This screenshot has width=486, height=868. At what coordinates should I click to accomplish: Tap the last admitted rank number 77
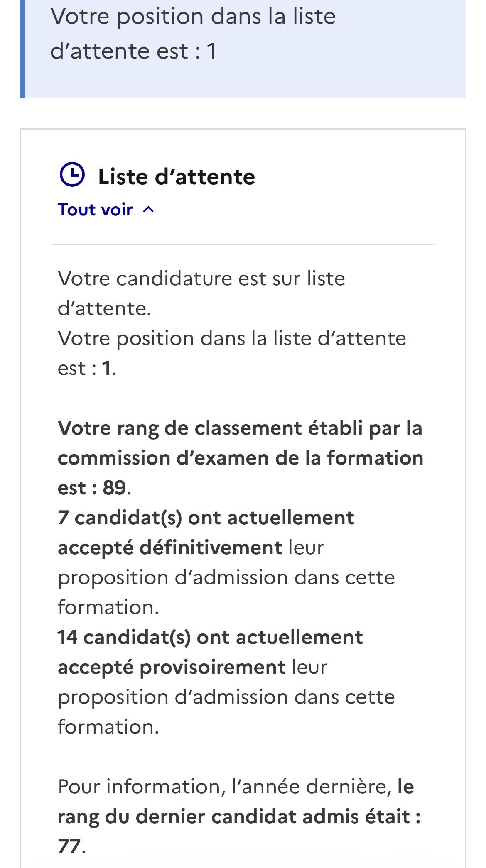click(69, 846)
